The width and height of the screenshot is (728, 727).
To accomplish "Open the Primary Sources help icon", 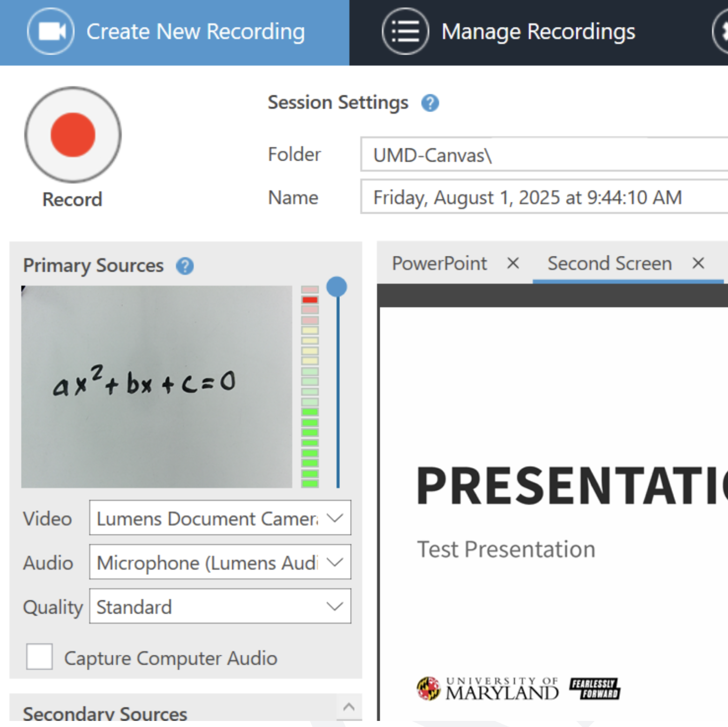I will point(185,266).
